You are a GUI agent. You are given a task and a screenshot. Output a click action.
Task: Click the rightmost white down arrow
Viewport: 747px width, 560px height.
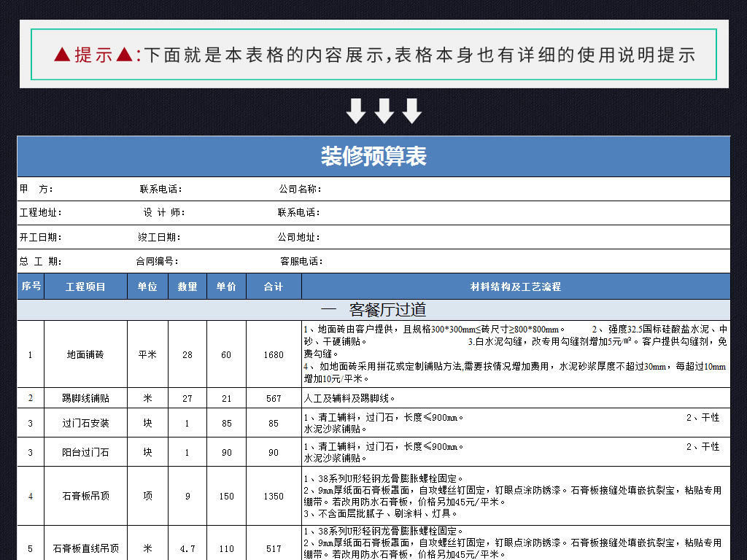412,111
